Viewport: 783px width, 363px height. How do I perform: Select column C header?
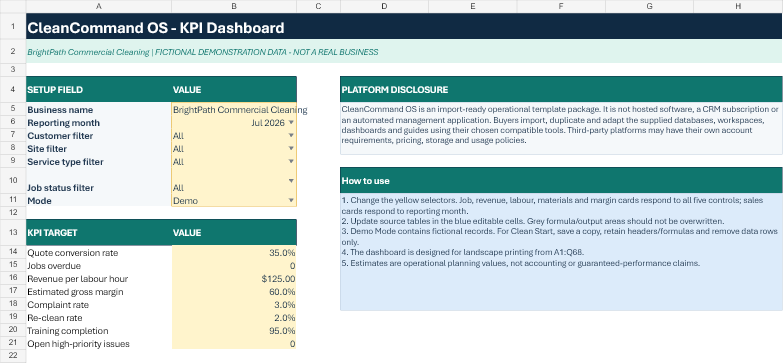tap(318, 6)
